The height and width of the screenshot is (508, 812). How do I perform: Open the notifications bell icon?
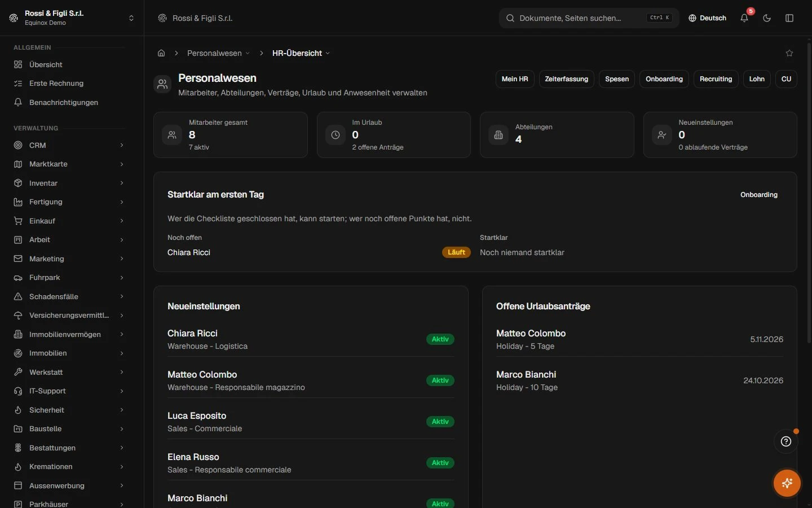click(x=744, y=18)
